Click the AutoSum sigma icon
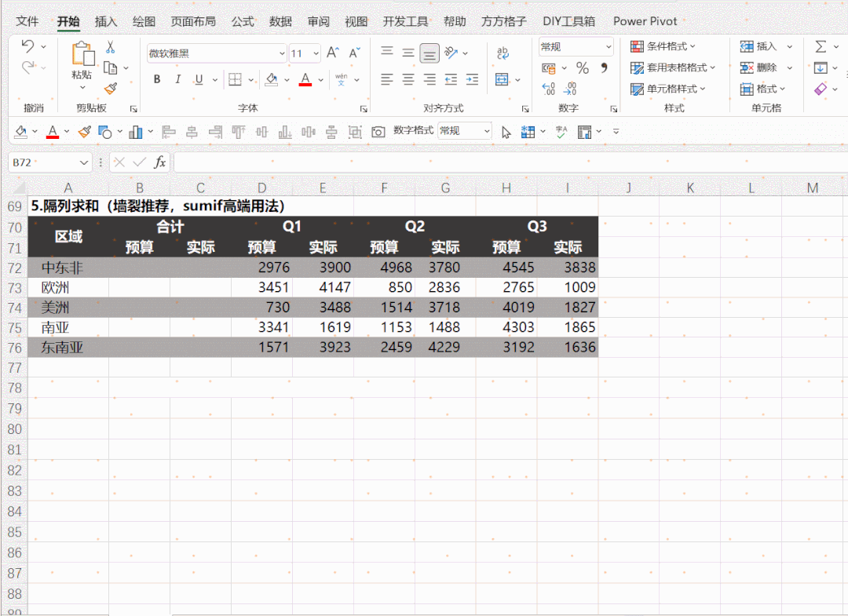The height and width of the screenshot is (616, 848). (x=821, y=46)
